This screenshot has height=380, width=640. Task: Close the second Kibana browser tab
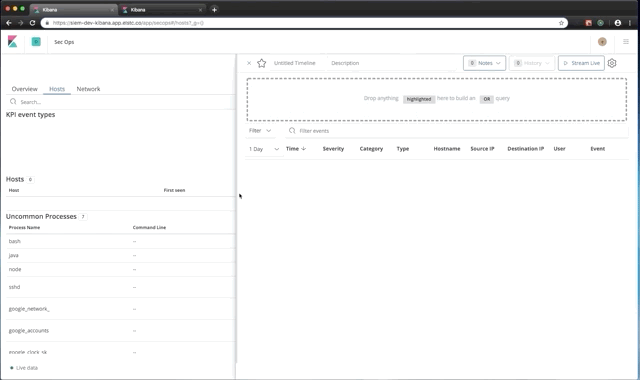pyautogui.click(x=200, y=10)
